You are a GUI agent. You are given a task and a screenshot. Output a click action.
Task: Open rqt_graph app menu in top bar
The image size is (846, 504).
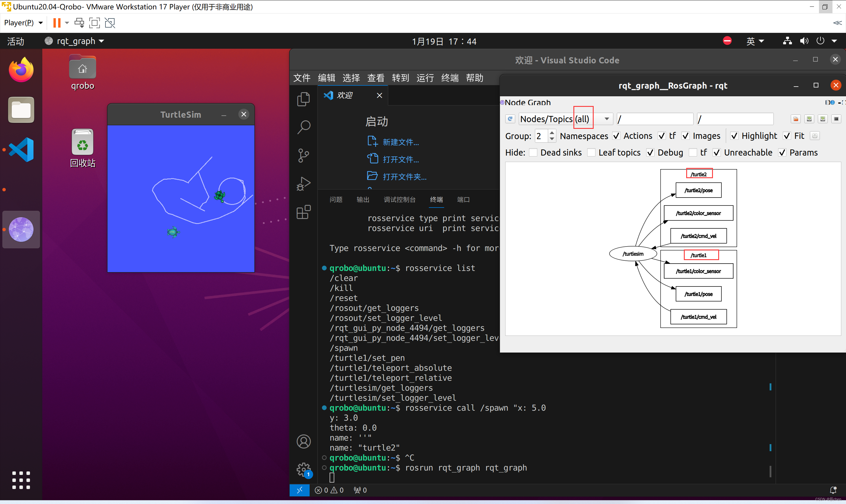point(74,41)
